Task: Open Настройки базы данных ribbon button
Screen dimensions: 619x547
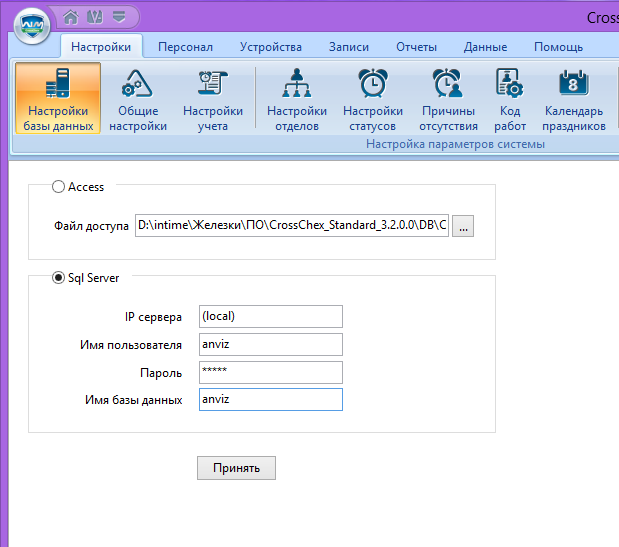Action: pyautogui.click(x=58, y=98)
